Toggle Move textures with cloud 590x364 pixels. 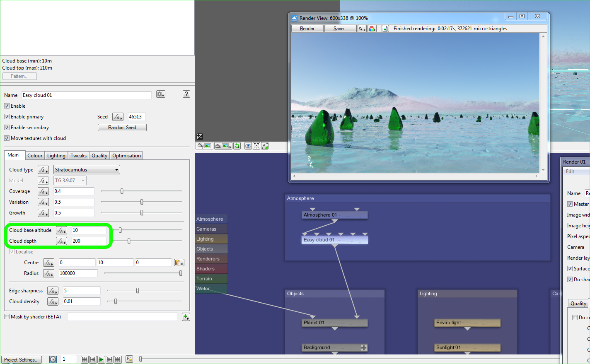click(x=7, y=138)
